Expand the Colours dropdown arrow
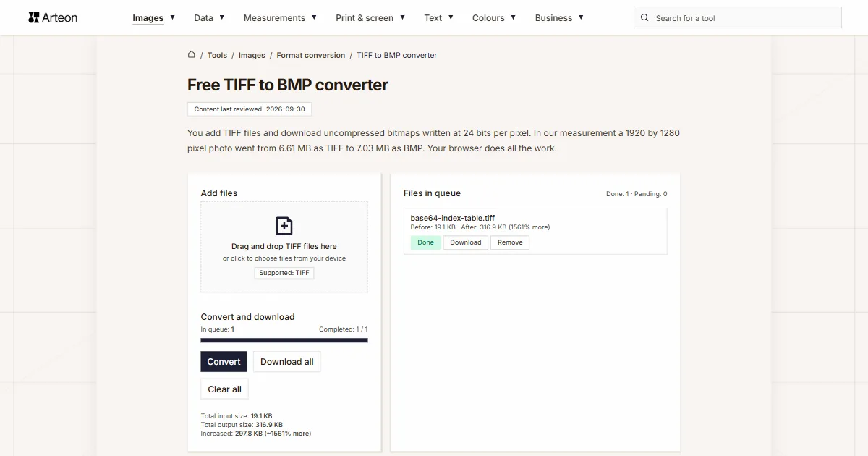The height and width of the screenshot is (456, 868). [x=513, y=17]
